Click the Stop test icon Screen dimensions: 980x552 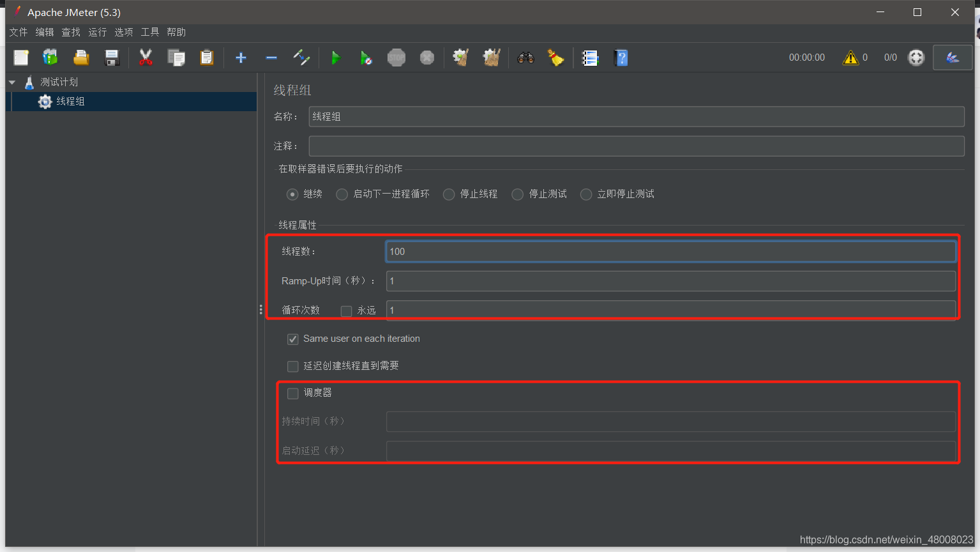[396, 57]
